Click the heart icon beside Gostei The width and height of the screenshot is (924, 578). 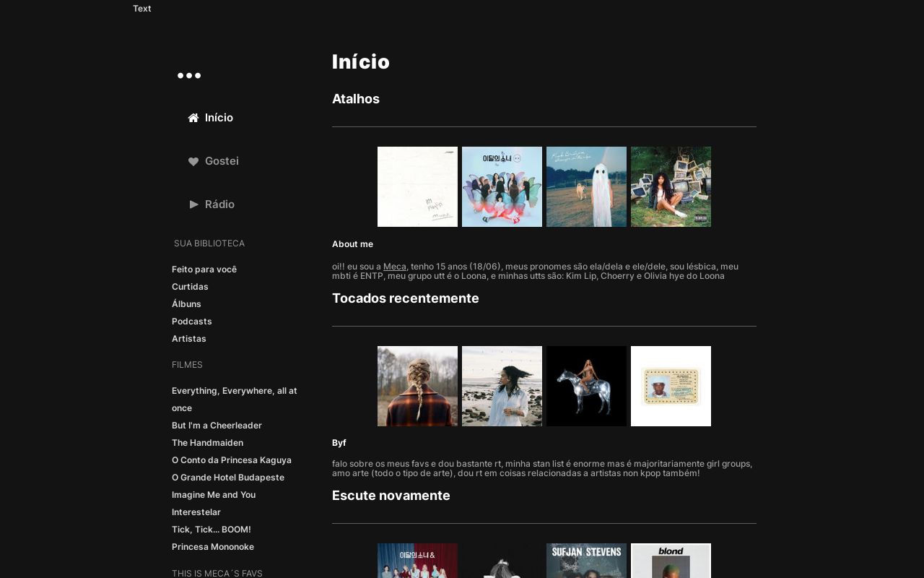(x=193, y=161)
